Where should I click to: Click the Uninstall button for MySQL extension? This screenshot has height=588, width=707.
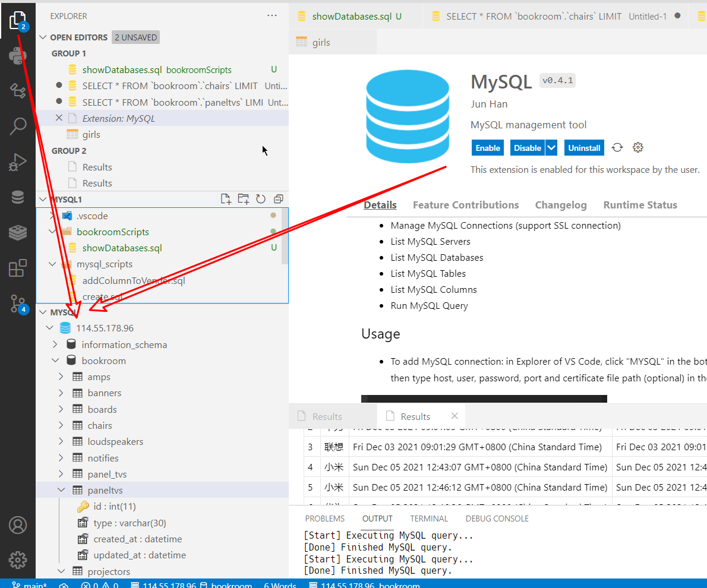(x=584, y=147)
